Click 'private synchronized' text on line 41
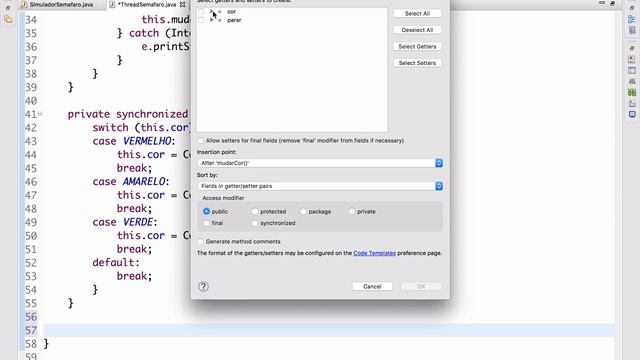Screen dimensions: 640x360 [x=128, y=114]
